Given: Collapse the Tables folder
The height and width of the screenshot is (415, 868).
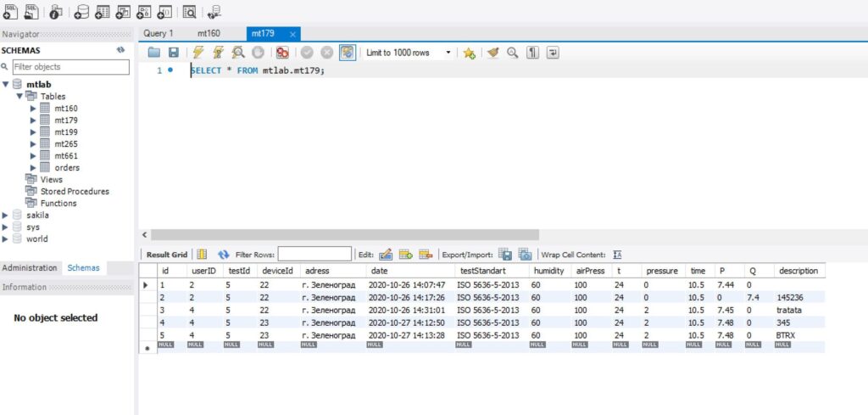Looking at the screenshot, I should coord(19,96).
